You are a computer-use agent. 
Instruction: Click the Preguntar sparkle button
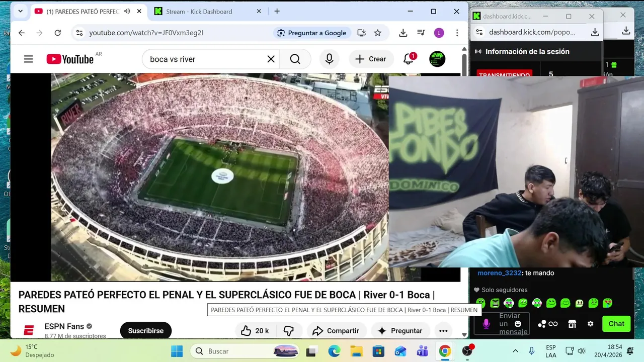400,331
